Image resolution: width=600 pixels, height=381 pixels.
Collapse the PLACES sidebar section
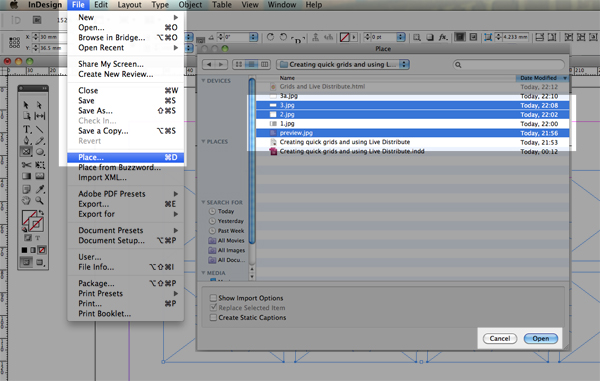coord(204,141)
